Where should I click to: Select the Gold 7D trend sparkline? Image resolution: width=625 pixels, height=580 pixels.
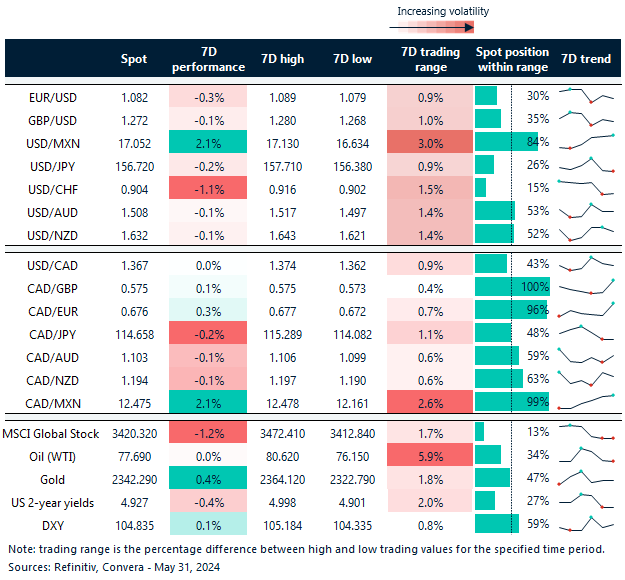pos(586,476)
